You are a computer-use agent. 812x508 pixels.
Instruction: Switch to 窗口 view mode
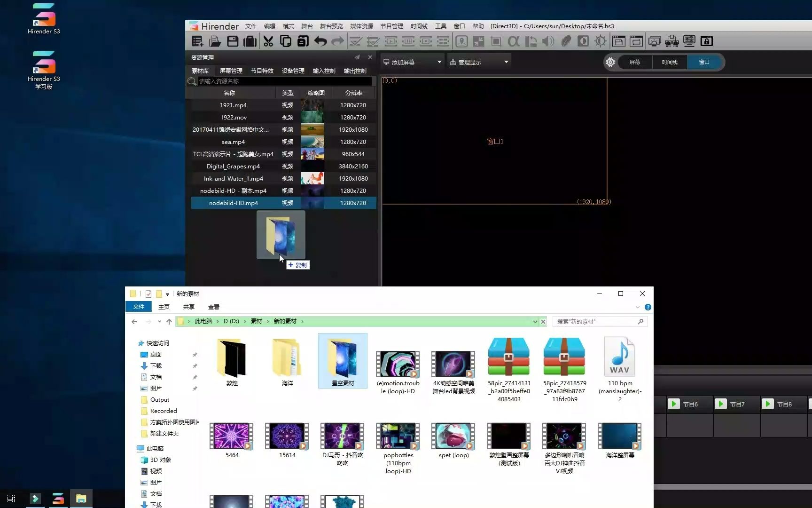tap(704, 62)
